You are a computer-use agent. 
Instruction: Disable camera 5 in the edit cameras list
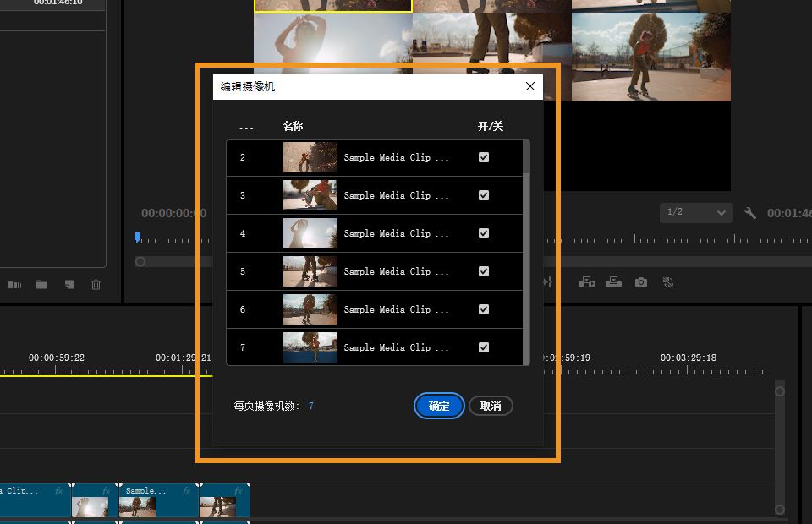click(x=483, y=270)
